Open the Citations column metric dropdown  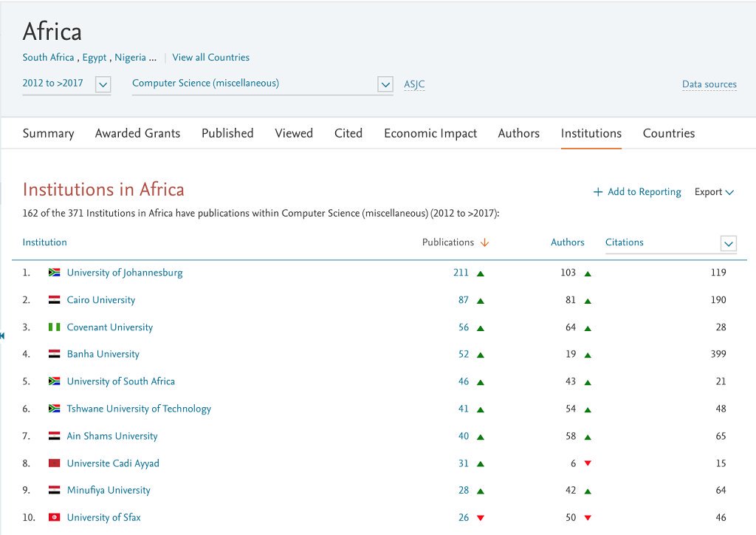point(729,244)
